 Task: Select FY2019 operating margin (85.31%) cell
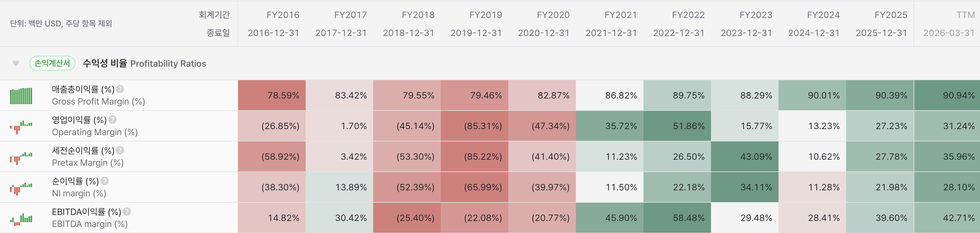474,126
